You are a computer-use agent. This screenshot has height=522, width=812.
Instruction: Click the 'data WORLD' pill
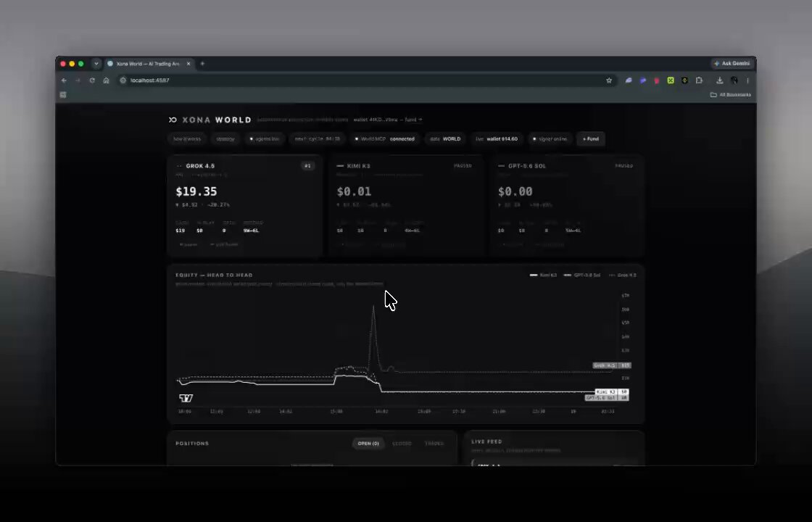(445, 138)
